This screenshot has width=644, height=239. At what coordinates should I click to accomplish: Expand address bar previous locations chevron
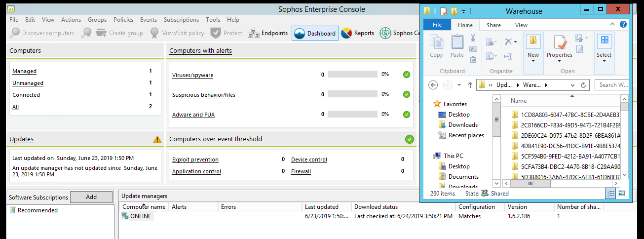tap(572, 85)
